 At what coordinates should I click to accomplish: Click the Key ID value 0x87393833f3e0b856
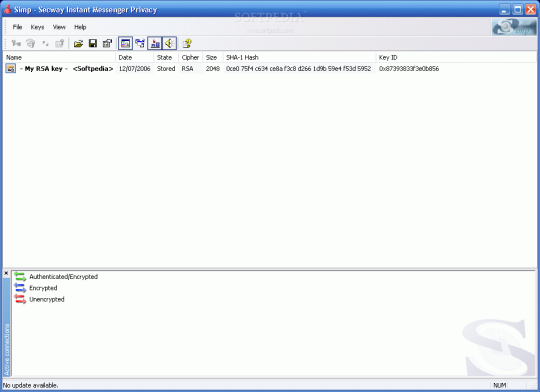409,69
